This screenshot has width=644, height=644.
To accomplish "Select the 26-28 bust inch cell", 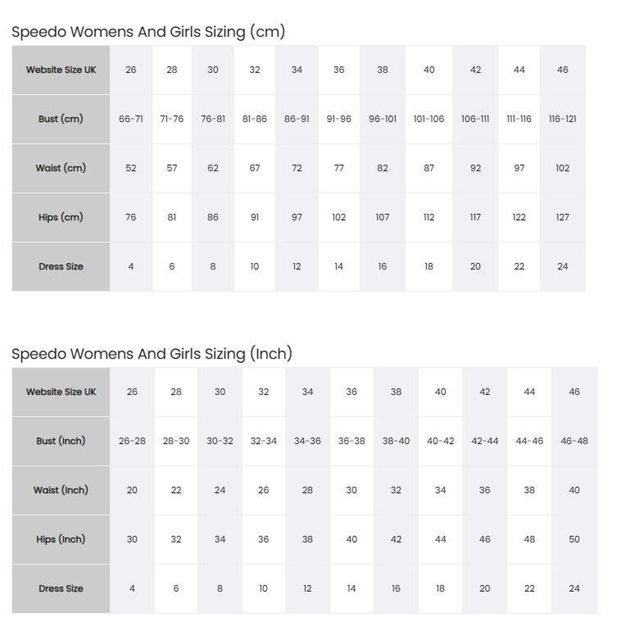I will 132,441.
